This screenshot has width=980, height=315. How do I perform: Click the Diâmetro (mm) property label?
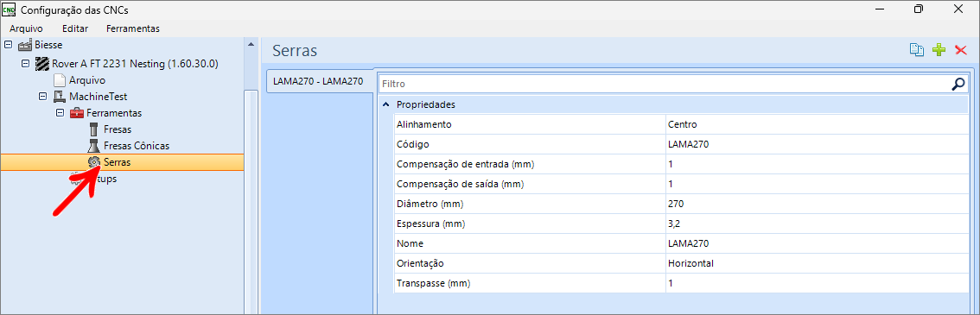[x=430, y=204]
